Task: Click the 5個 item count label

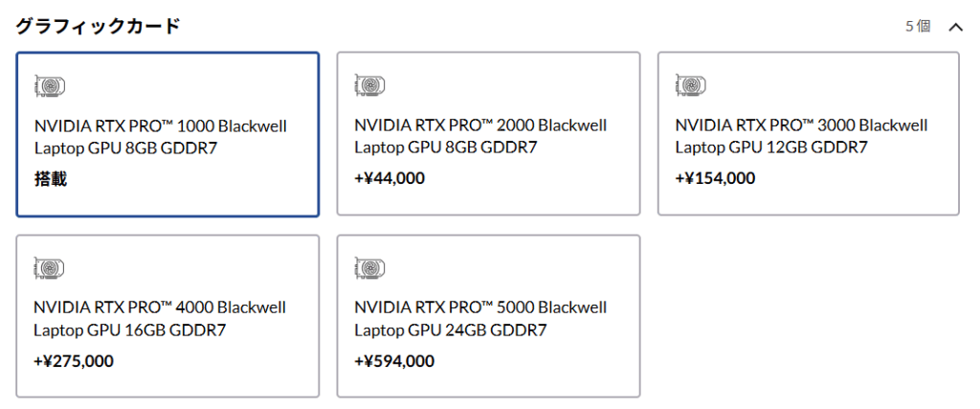Action: (918, 27)
